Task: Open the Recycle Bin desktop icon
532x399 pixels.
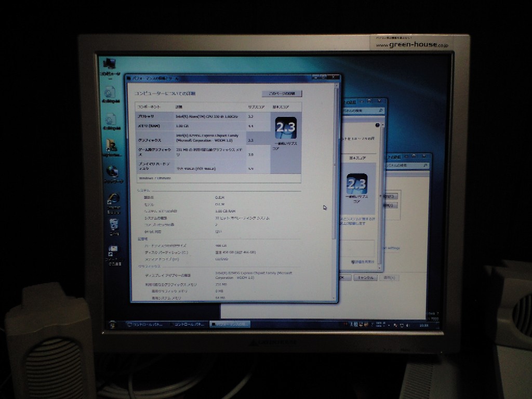Action: [114, 224]
